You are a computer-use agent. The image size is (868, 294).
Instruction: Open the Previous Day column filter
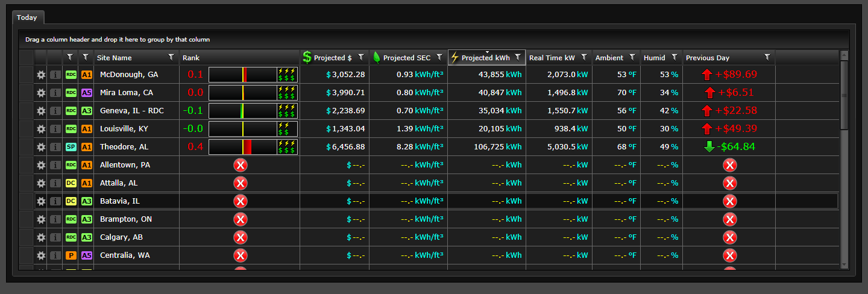point(767,57)
